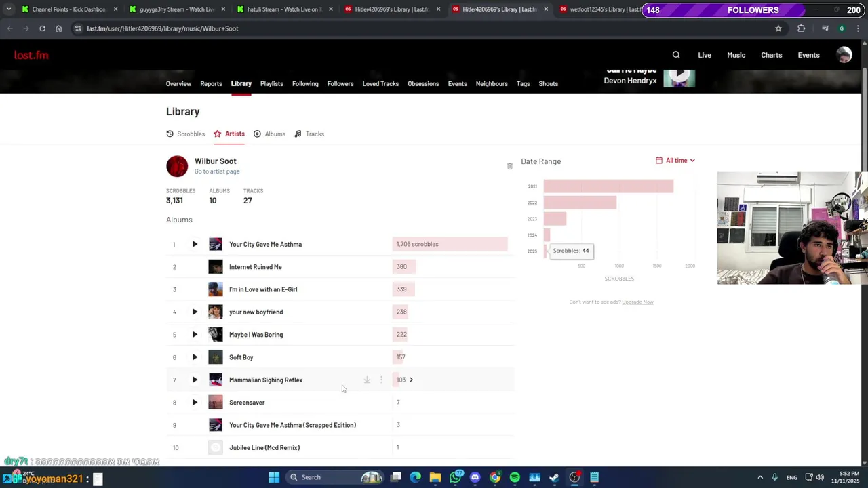This screenshot has height=488, width=868.
Task: Play the Your City Gave Me Asthma album
Action: pos(195,244)
